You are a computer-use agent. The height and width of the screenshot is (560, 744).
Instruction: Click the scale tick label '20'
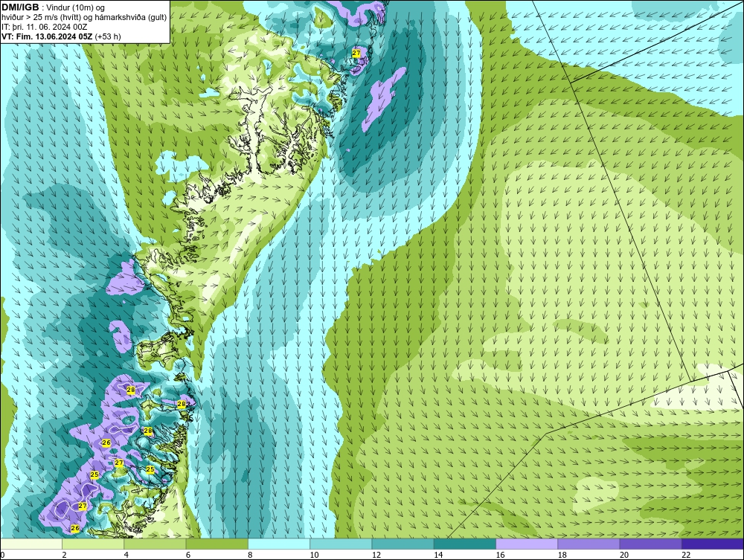[624, 556]
